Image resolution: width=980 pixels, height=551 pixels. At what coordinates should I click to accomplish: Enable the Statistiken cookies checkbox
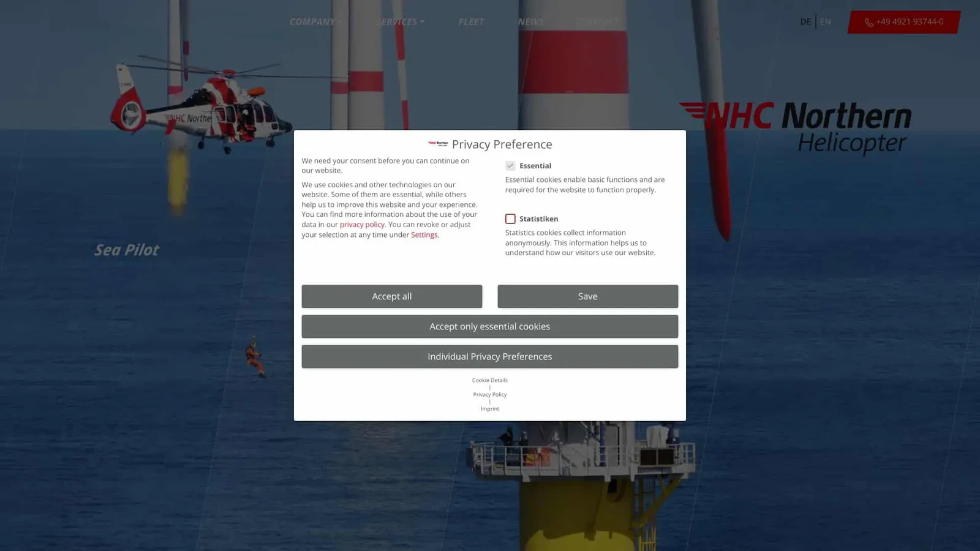tap(510, 219)
